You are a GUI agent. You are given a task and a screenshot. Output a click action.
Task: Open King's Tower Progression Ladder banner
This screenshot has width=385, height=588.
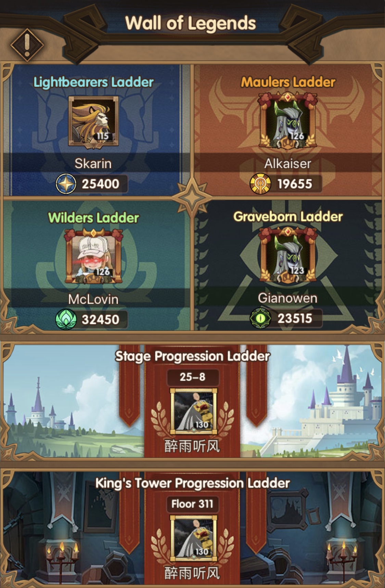[x=192, y=528]
